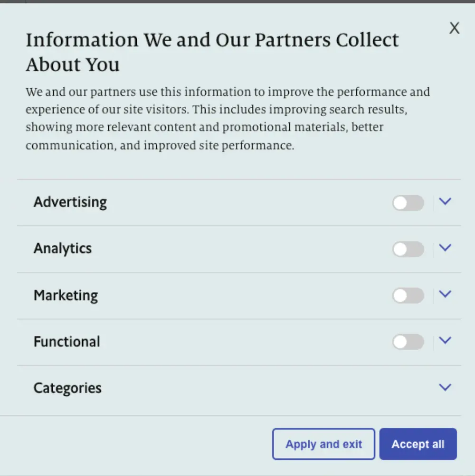This screenshot has width=475, height=476.
Task: Expand the Categories chevron arrow
Action: (x=445, y=387)
